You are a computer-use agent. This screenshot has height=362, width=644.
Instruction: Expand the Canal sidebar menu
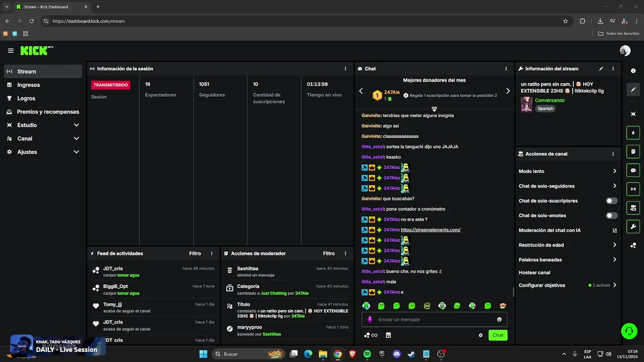tap(76, 138)
